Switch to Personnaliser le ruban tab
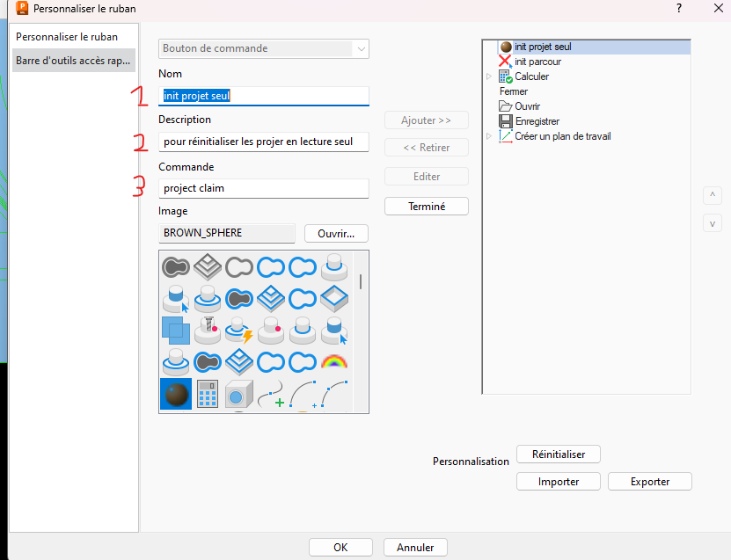 [x=67, y=37]
